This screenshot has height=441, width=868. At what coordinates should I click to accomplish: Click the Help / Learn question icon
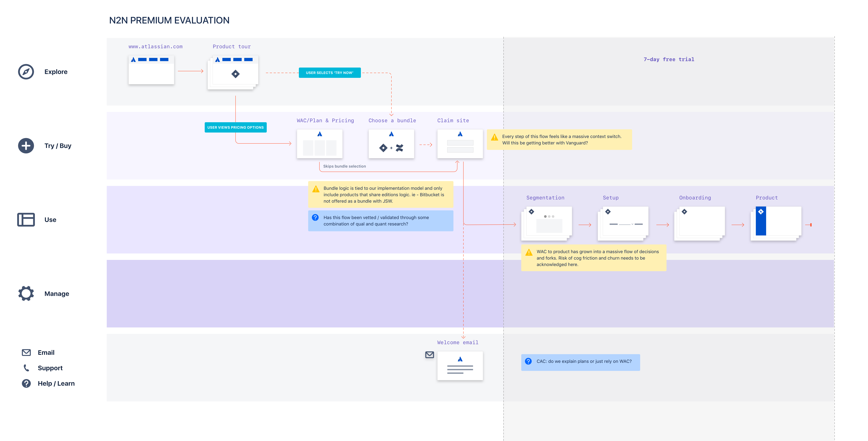pos(26,383)
